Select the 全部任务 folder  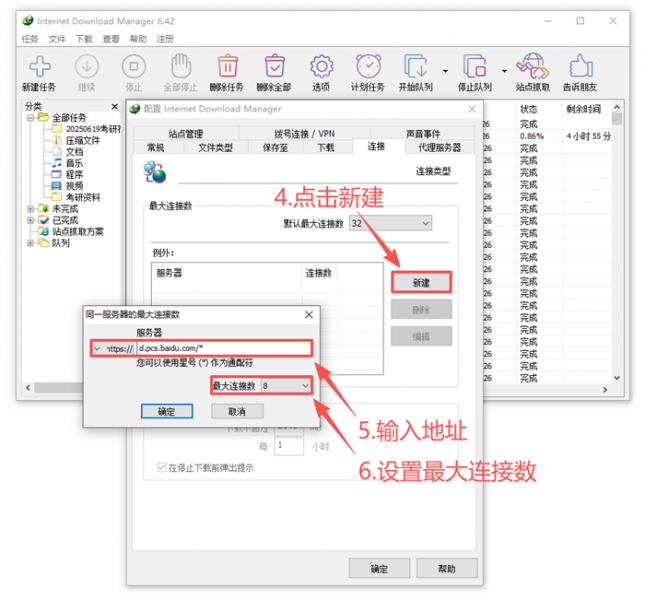pyautogui.click(x=69, y=118)
